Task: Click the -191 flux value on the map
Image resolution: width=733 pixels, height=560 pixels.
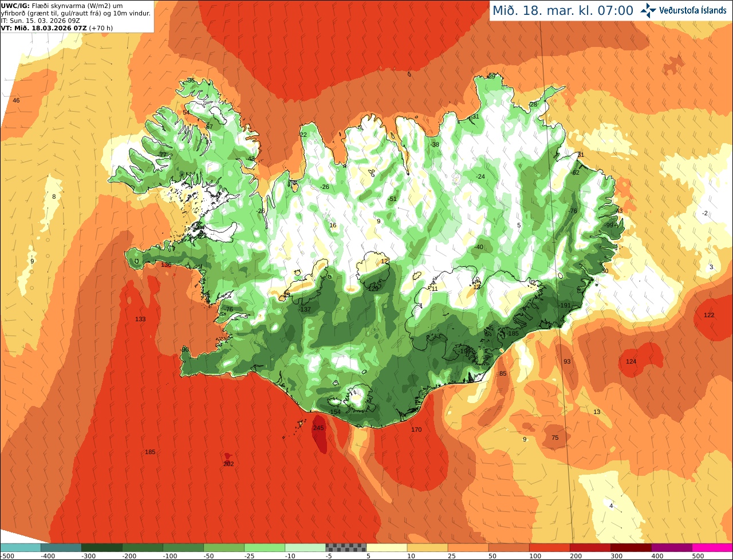Action: tap(565, 305)
